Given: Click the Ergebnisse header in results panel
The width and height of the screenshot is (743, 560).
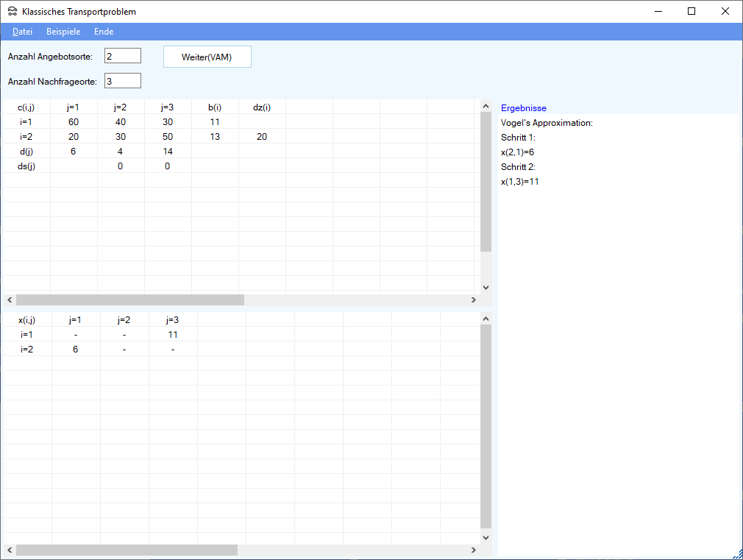Looking at the screenshot, I should click(524, 108).
